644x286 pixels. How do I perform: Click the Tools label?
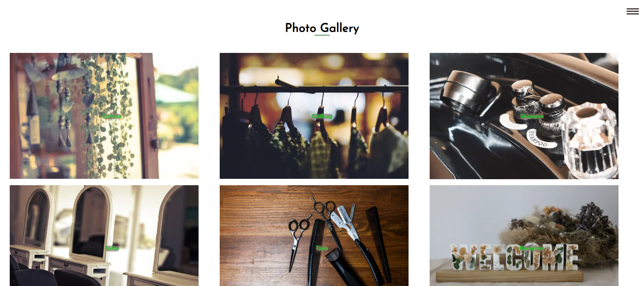(x=322, y=248)
